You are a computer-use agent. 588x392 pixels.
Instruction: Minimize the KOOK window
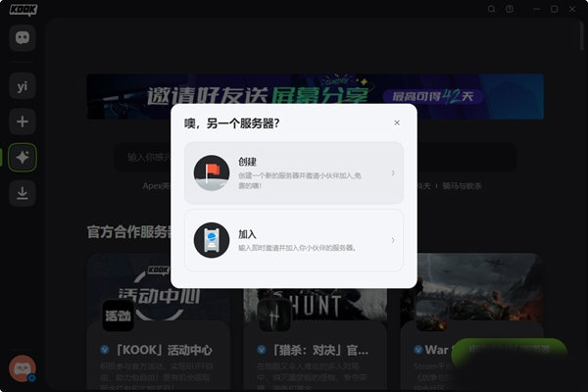coord(537,9)
